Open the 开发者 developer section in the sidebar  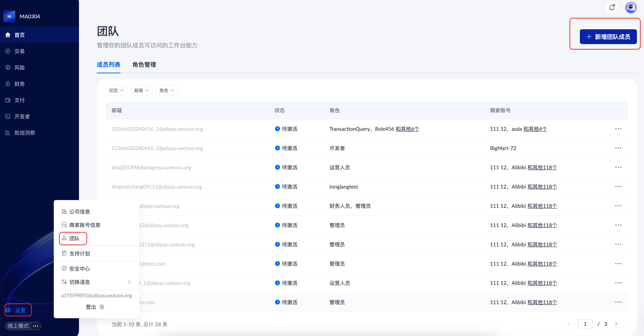click(x=22, y=116)
